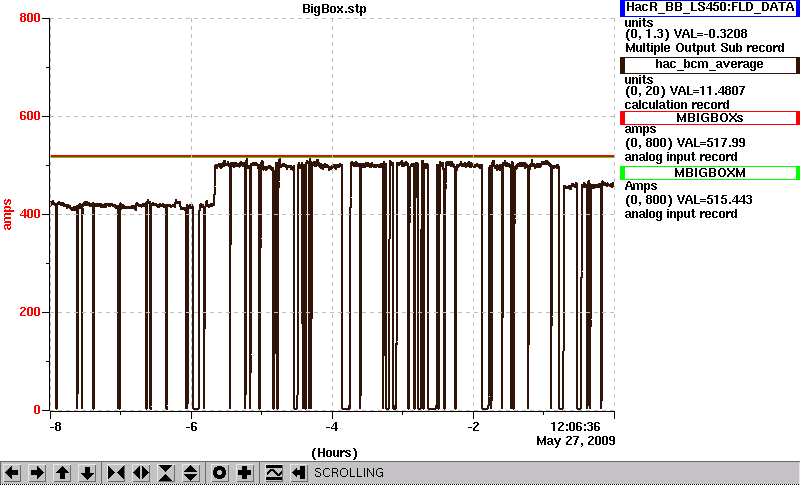Click the value text VAL=11.4807
The image size is (800, 485).
coord(710,91)
